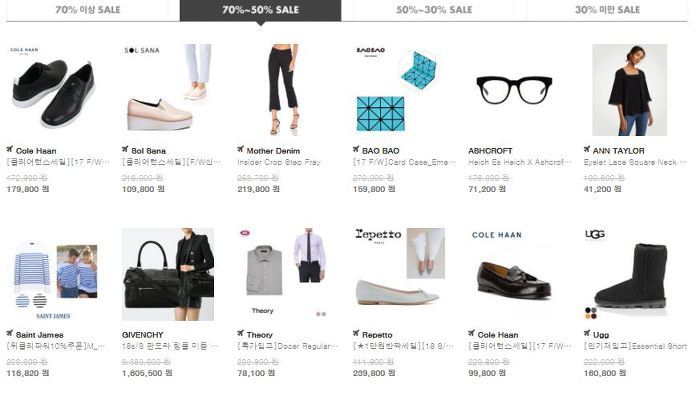Open the Givenchy black handbag thumbnail
700x400 pixels.
pos(168,274)
